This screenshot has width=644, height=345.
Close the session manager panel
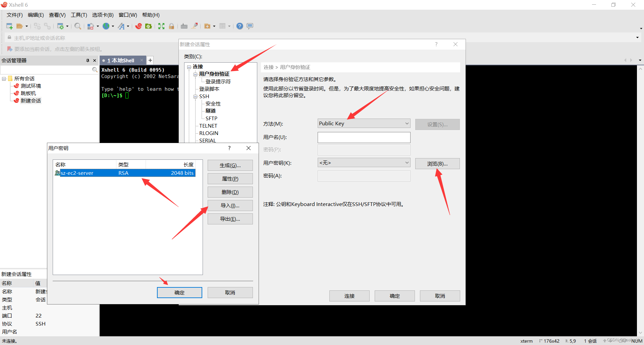(x=95, y=61)
